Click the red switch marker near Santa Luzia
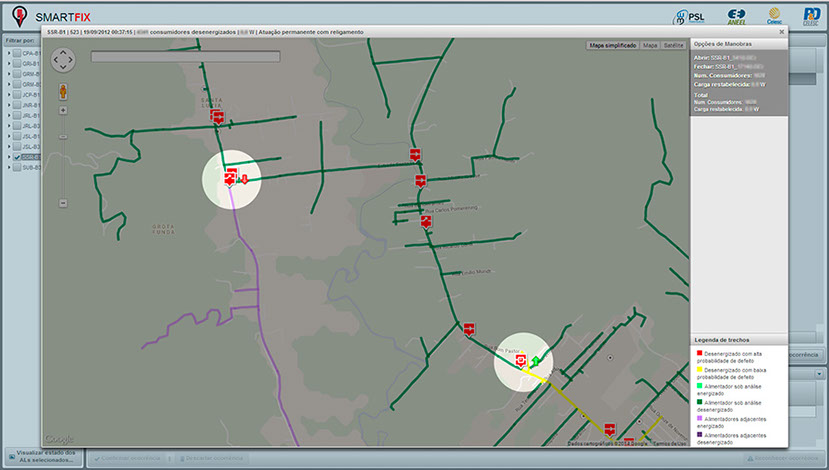 point(216,117)
